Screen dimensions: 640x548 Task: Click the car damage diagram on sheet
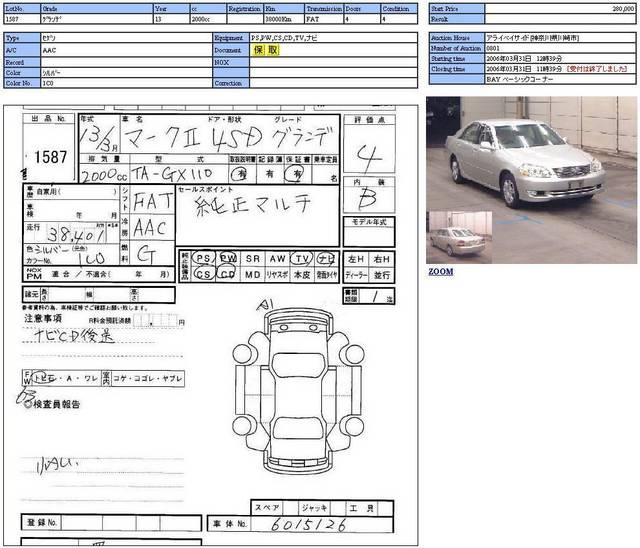tap(298, 390)
